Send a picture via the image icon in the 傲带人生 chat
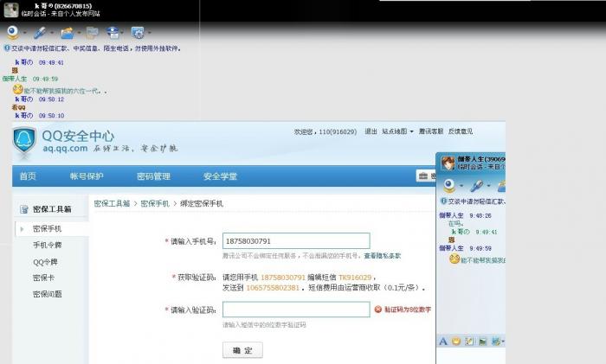The height and width of the screenshot is (364, 606). [482, 342]
